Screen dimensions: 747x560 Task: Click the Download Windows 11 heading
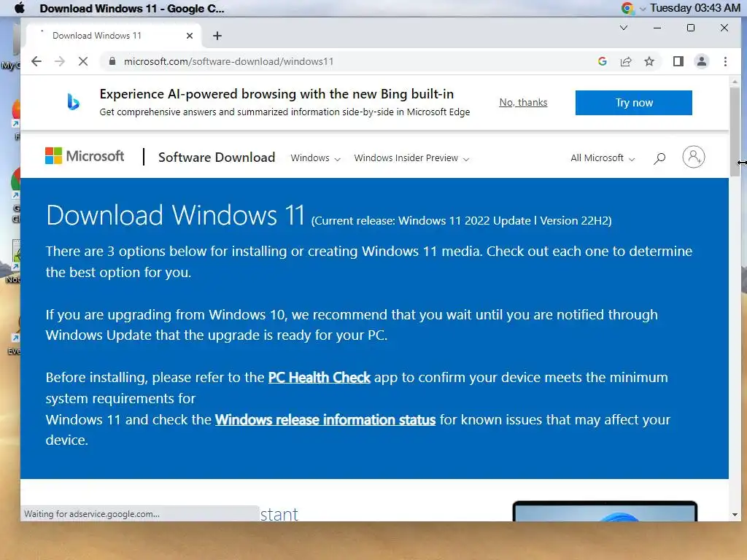pyautogui.click(x=175, y=215)
